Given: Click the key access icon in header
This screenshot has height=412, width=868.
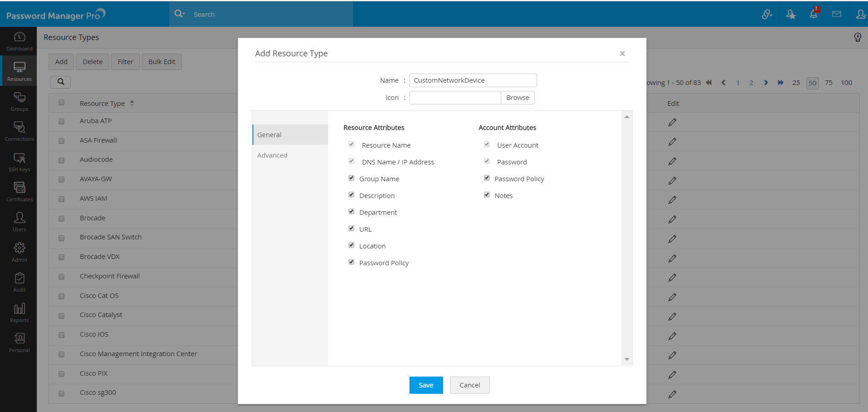Looking at the screenshot, I should coord(767,15).
